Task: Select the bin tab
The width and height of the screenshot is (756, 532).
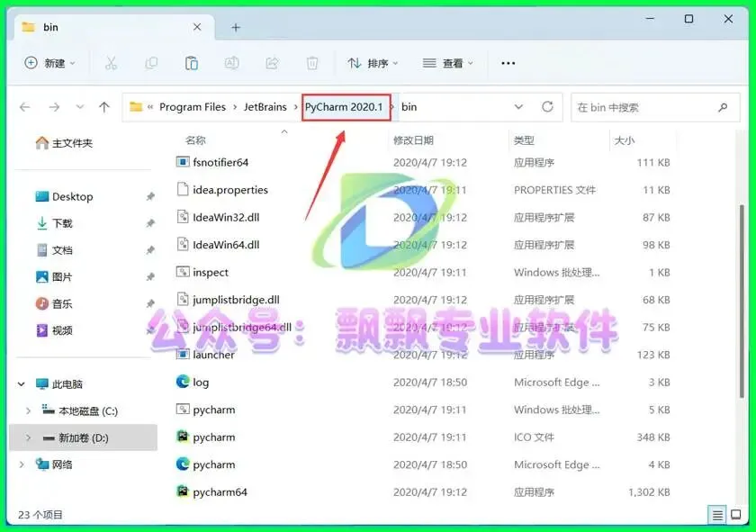Action: [x=113, y=27]
